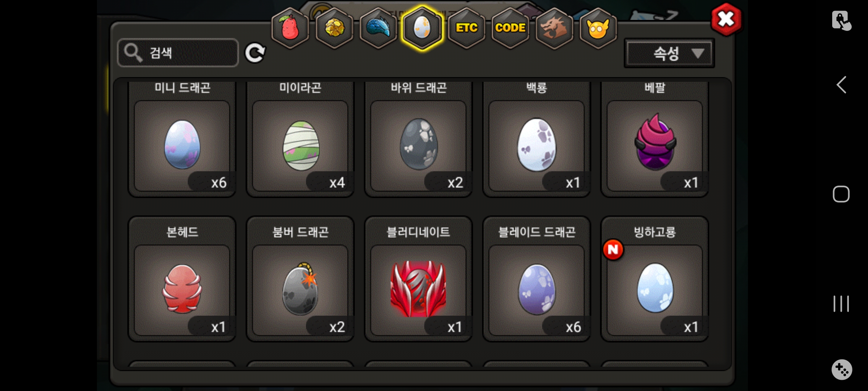Select the egg category tab
868x391 pixels.
coord(422,28)
